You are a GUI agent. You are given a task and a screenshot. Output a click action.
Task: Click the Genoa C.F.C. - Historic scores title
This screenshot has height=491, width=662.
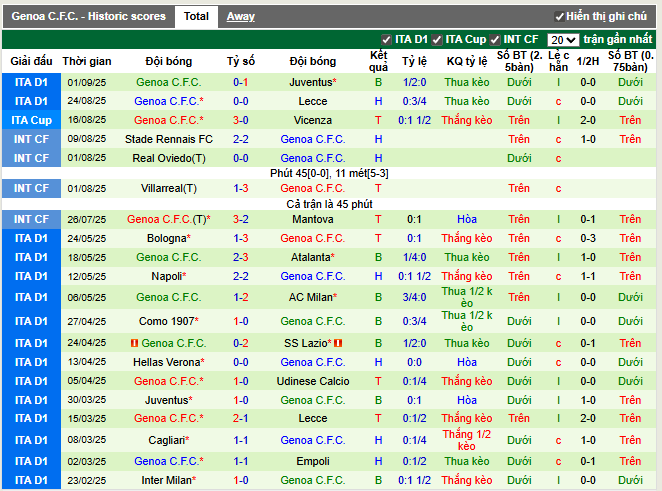coord(89,16)
